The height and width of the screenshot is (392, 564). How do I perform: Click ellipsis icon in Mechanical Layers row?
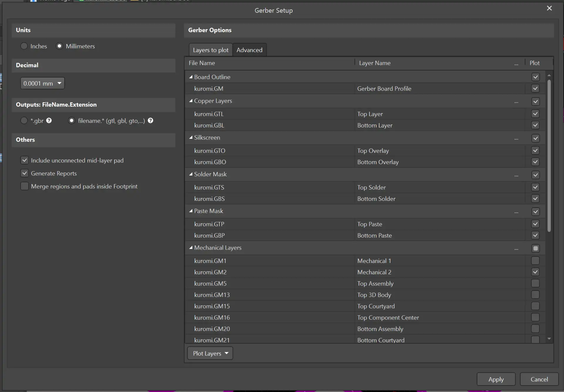[x=516, y=249]
